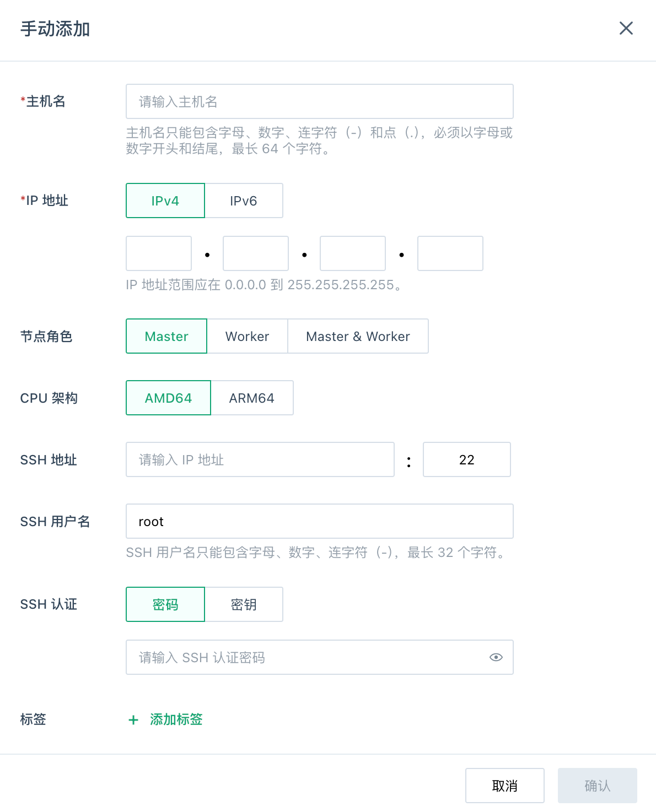656x812 pixels.
Task: Click the SSH 用户名 field containing root
Action: point(320,521)
